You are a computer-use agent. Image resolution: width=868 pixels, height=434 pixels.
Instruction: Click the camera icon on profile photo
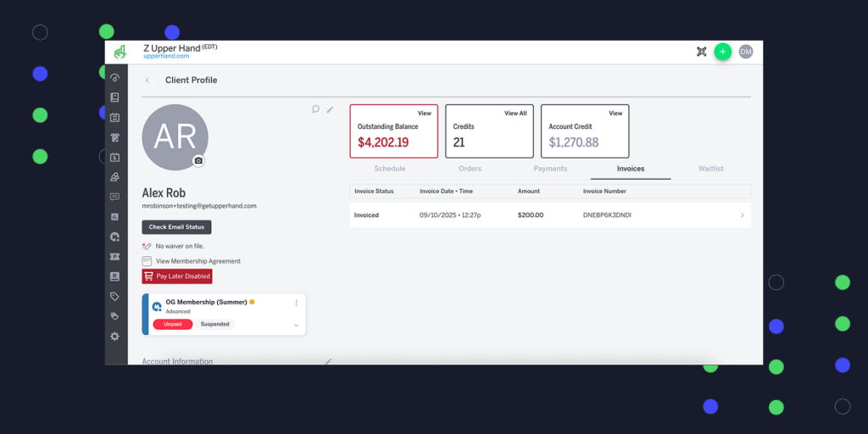point(198,160)
